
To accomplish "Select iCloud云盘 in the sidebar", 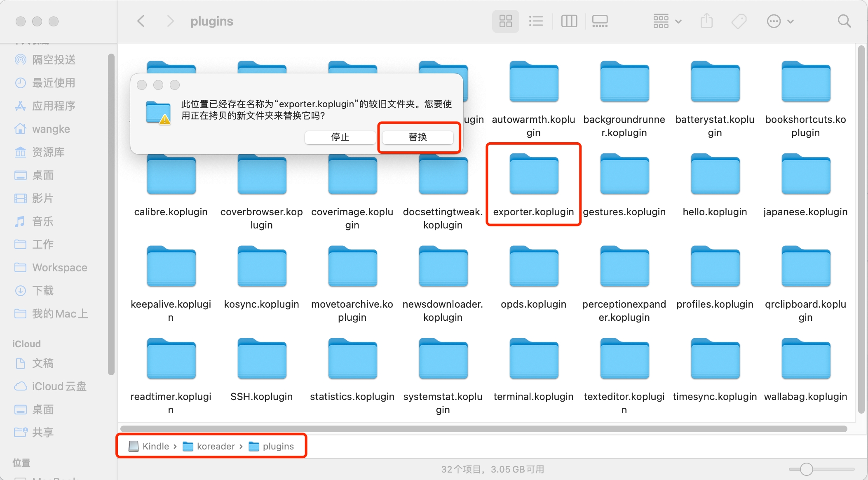I will click(x=59, y=386).
